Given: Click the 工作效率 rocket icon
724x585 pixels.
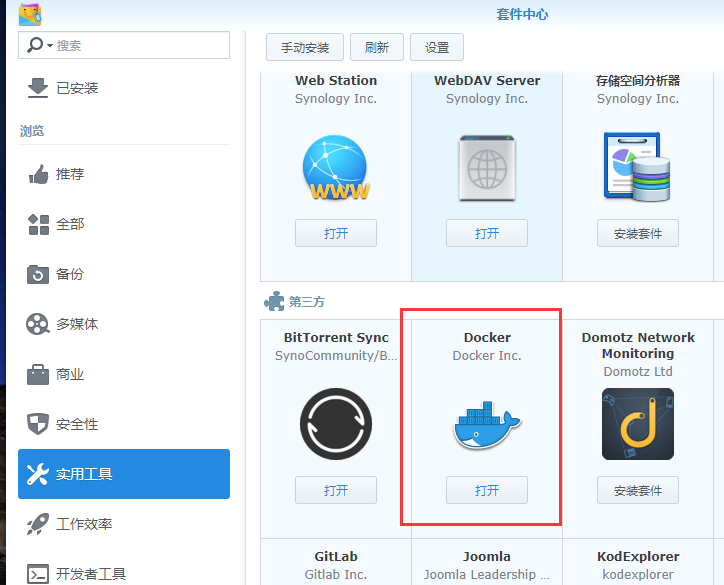Looking at the screenshot, I should (x=37, y=524).
